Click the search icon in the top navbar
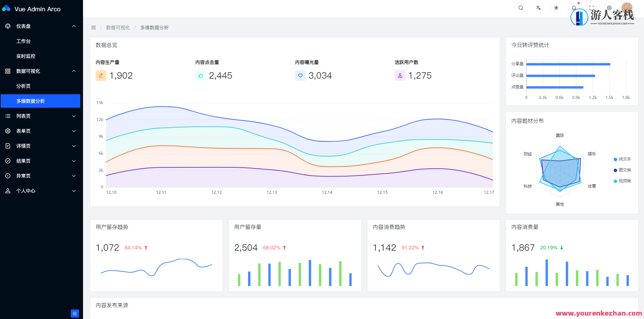 (x=521, y=8)
